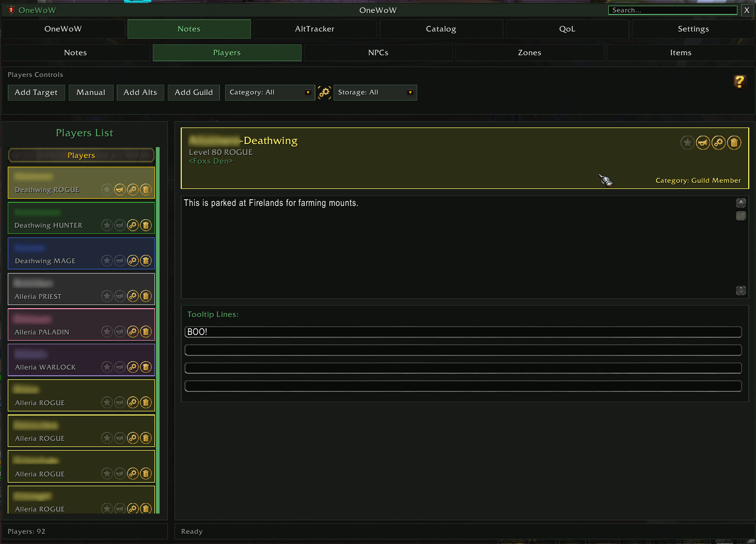Click the scroll-down button in the note text box
Image resolution: width=756 pixels, height=544 pixels.
coord(741,291)
